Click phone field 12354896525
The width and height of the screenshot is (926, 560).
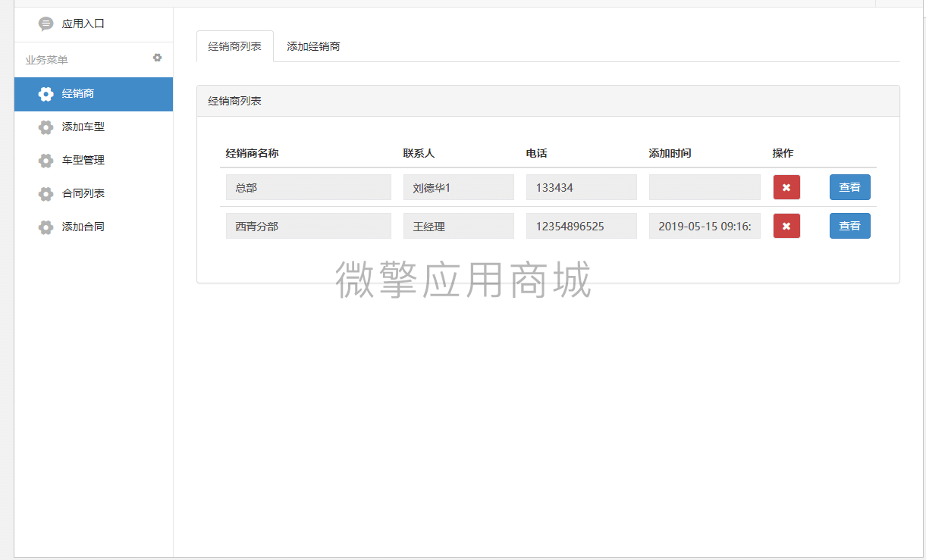(x=582, y=226)
